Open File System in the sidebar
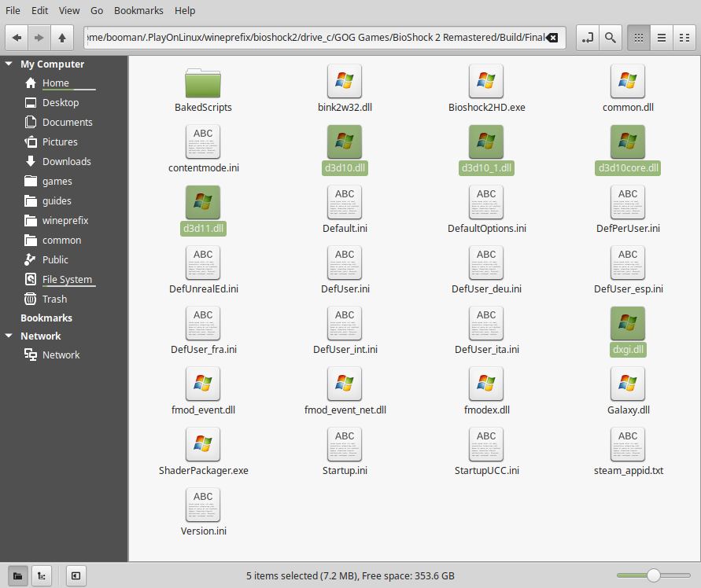701x588 pixels. coord(67,280)
